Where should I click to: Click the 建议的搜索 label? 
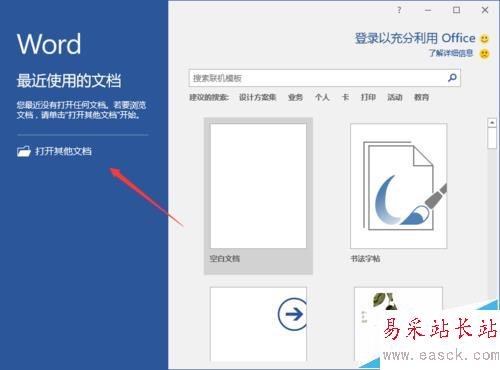click(x=209, y=97)
